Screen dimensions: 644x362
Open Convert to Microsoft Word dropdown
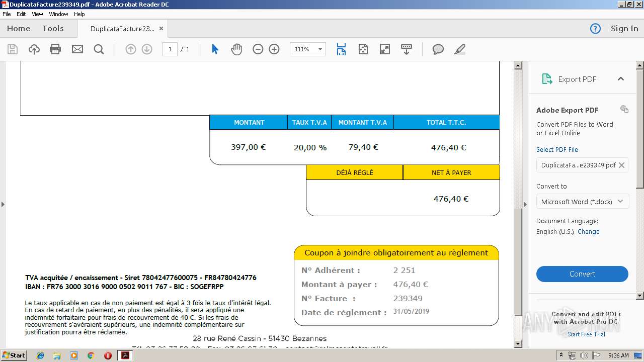tap(582, 202)
